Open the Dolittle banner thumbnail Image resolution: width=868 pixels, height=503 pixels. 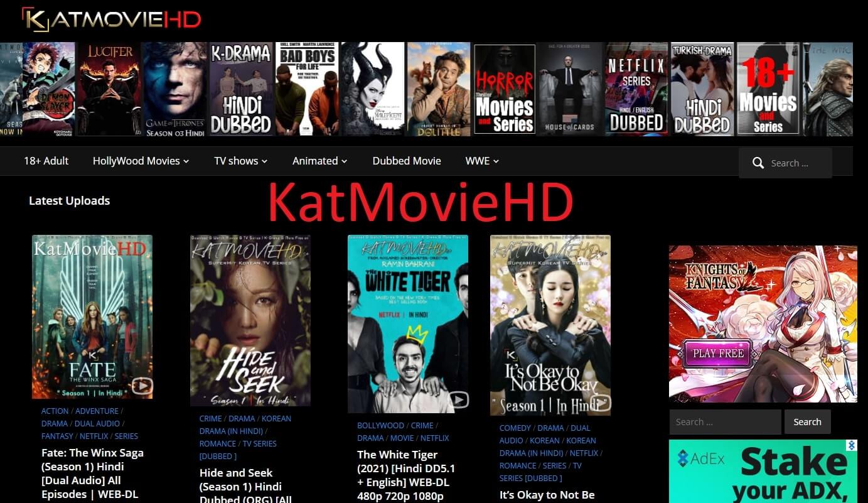coord(439,89)
